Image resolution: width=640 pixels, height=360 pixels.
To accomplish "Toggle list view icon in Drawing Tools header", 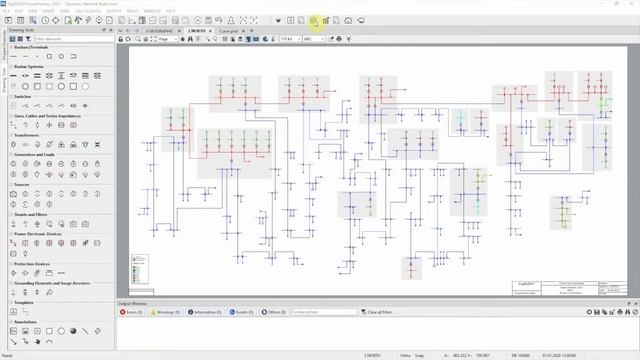I will point(13,39).
